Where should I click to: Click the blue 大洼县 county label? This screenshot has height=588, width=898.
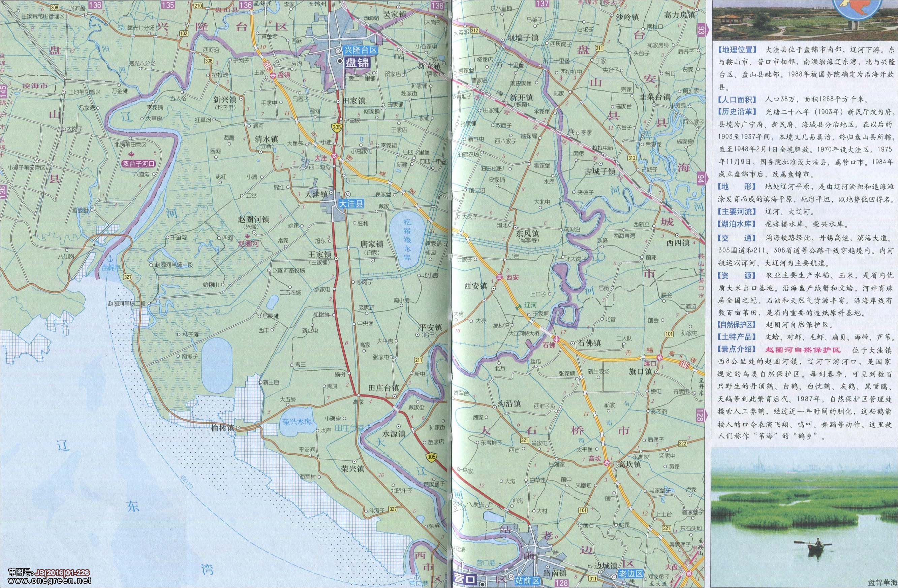coord(351,204)
